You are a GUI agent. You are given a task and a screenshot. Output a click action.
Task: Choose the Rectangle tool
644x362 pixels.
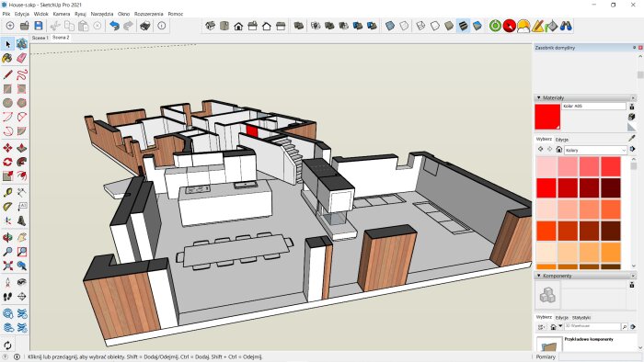point(7,88)
